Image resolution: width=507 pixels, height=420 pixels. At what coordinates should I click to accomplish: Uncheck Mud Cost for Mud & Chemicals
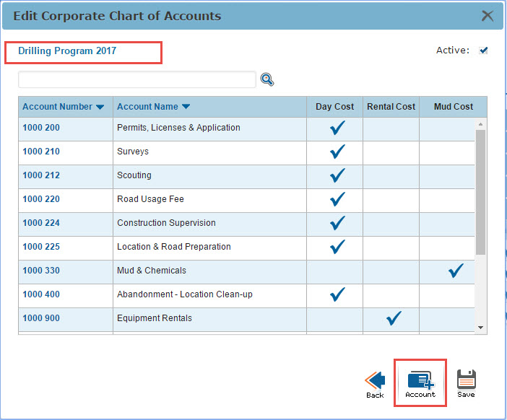tap(455, 271)
